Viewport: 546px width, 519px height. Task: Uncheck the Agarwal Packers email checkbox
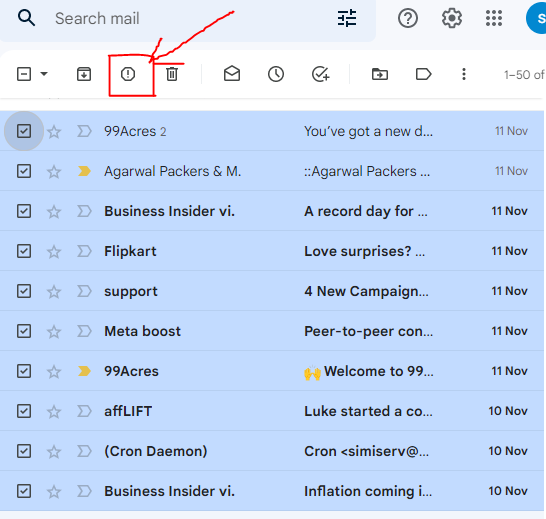(x=24, y=171)
